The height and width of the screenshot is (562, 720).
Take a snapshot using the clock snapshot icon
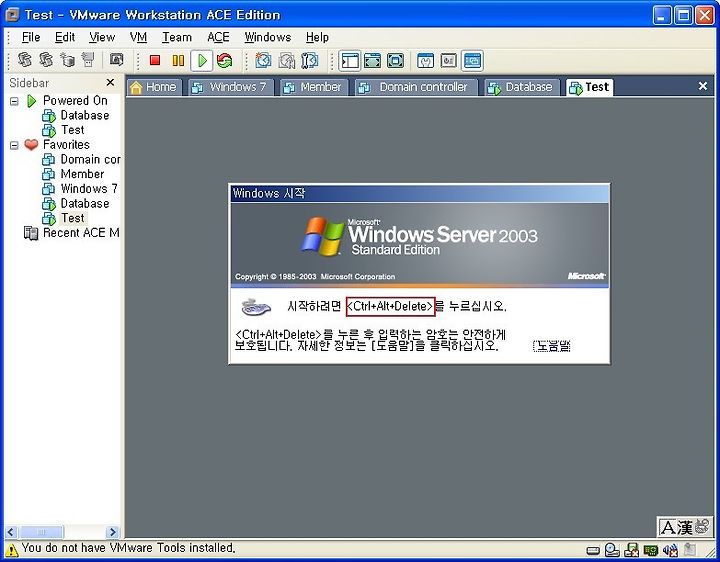pyautogui.click(x=263, y=60)
